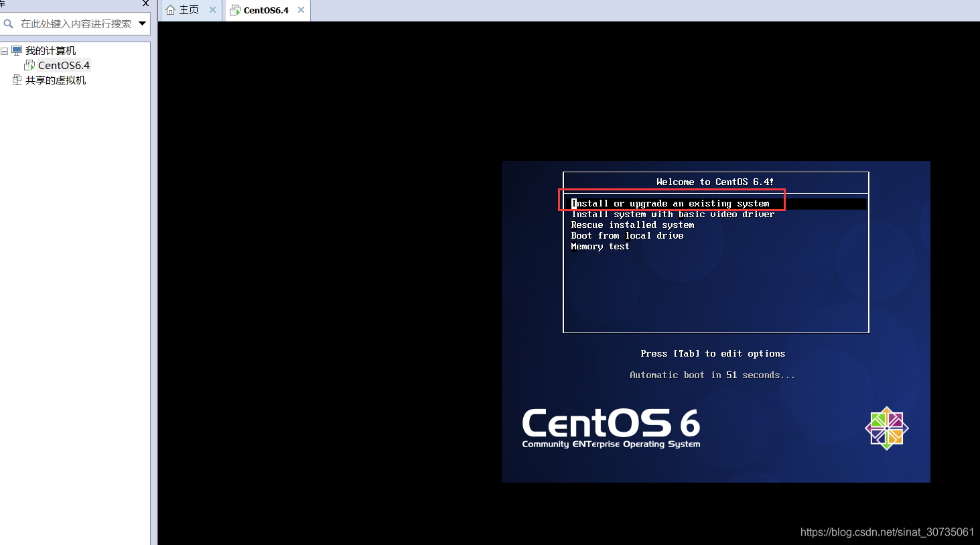The height and width of the screenshot is (545, 980).
Task: Click the 共享的虚拟机 shared VMs icon
Action: click(x=17, y=80)
